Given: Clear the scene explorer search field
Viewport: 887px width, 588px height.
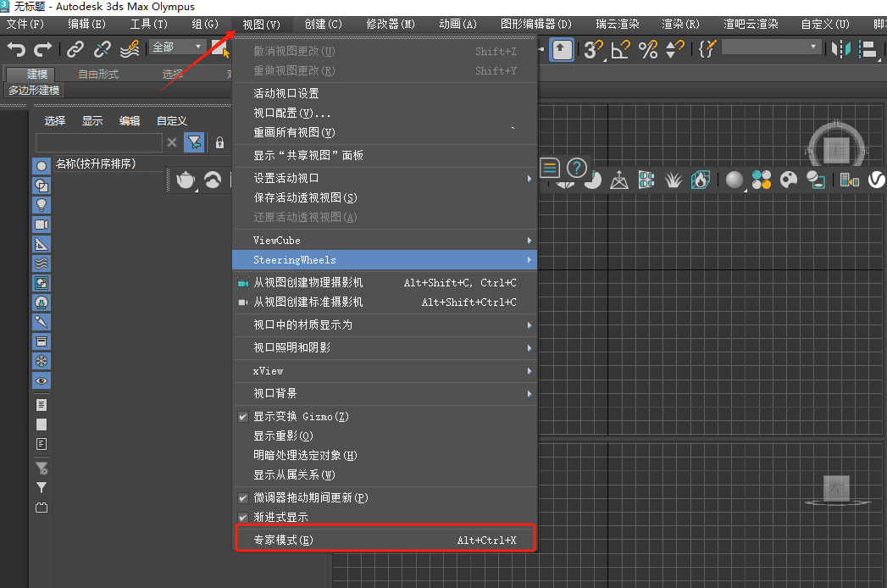Looking at the screenshot, I should (x=172, y=142).
